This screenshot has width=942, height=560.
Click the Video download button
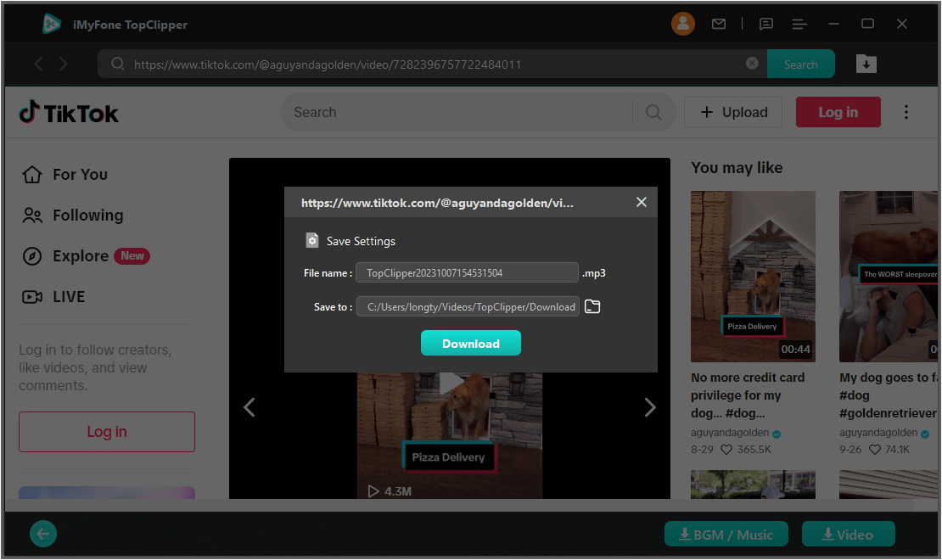(x=849, y=535)
